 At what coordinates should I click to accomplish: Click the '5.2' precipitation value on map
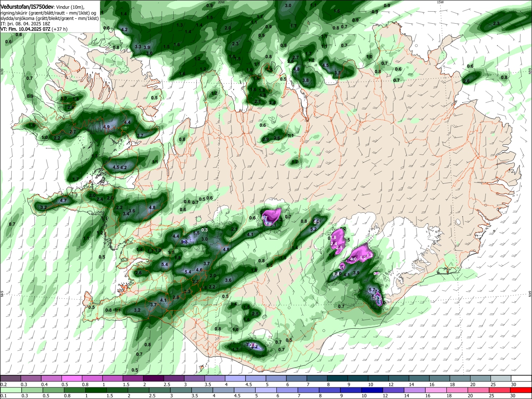click(x=314, y=229)
